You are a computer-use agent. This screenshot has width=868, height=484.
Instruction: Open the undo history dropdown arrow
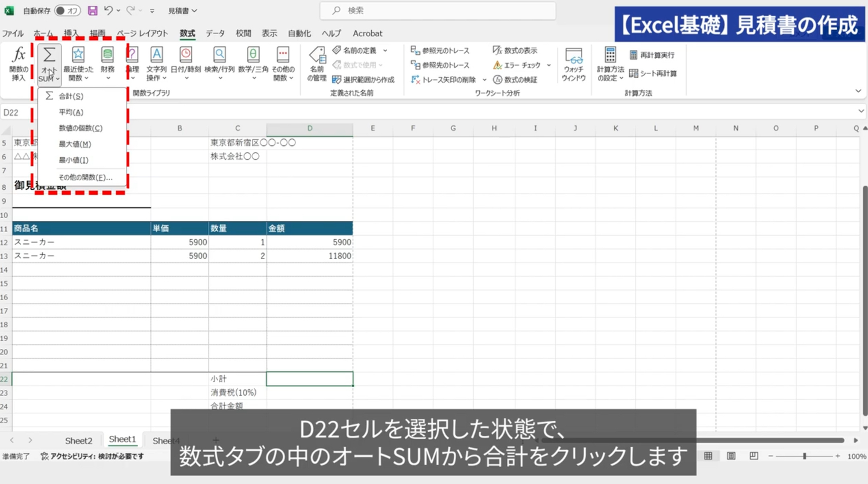(x=118, y=11)
